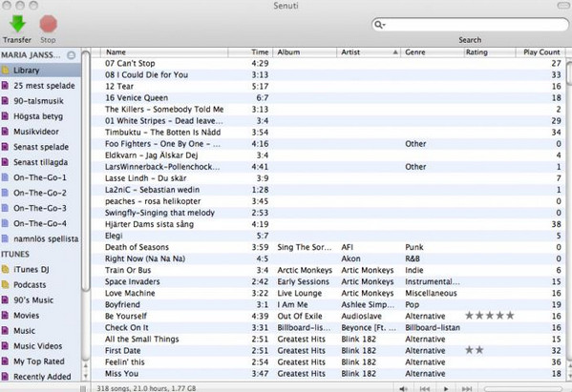
Task: Click the green Transfer arrow icon
Action: coord(17,24)
